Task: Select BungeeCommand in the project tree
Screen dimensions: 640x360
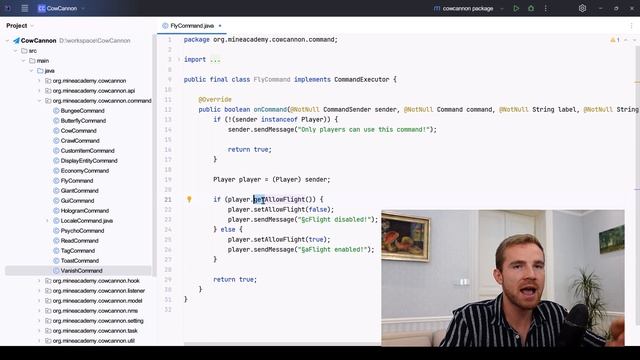Action: (x=82, y=111)
